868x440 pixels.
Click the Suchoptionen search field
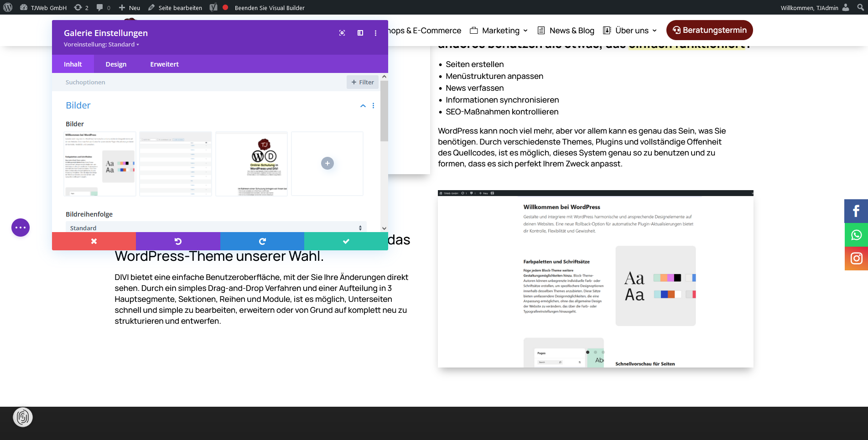201,82
